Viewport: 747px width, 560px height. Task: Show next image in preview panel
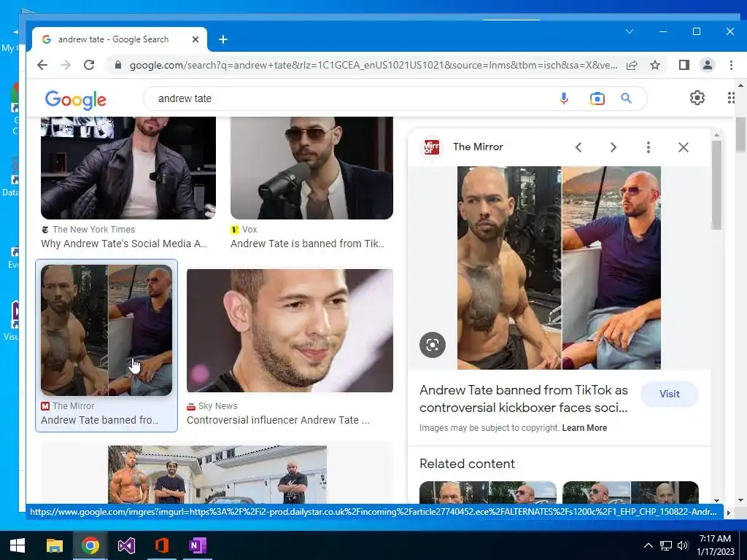click(613, 147)
